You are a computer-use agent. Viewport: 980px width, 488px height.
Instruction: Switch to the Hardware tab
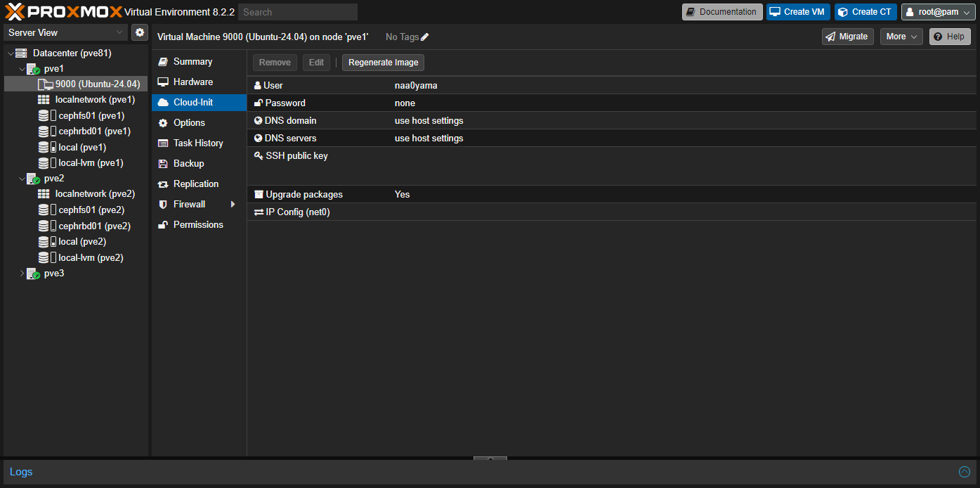[x=199, y=82]
